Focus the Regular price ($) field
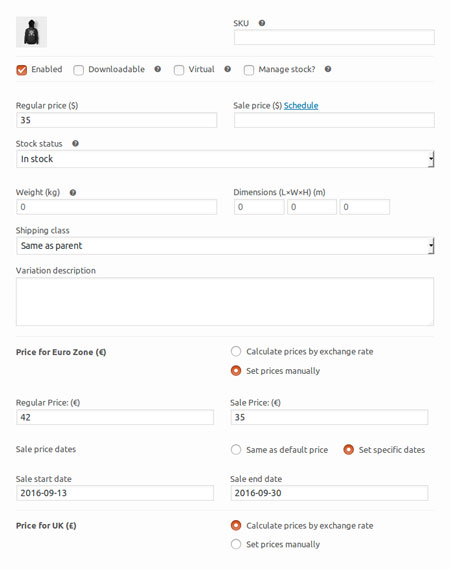 [x=116, y=120]
